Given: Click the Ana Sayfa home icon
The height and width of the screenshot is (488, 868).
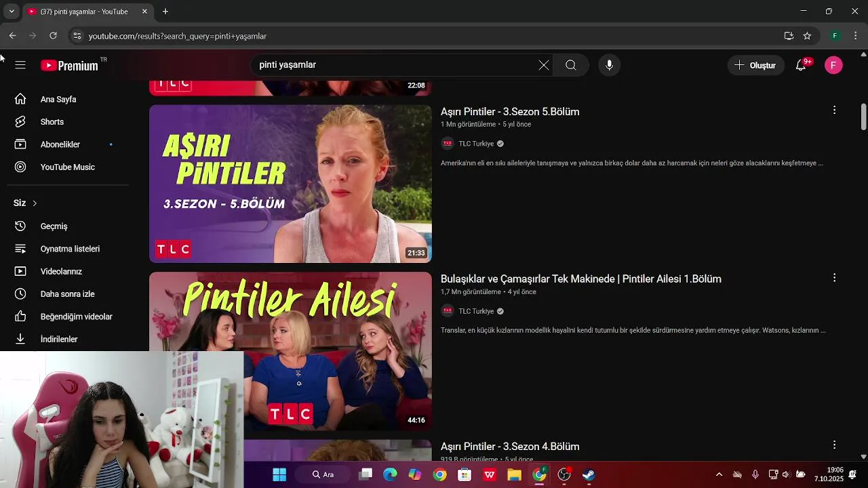Looking at the screenshot, I should pyautogui.click(x=20, y=99).
